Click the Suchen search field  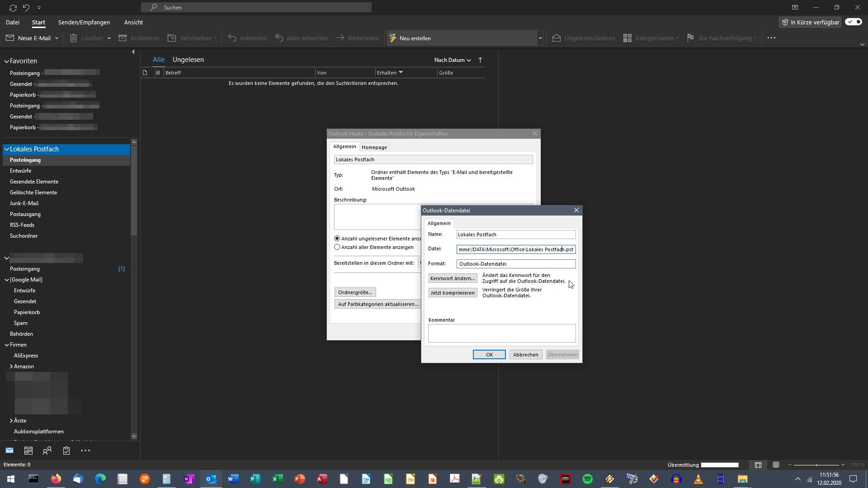(256, 7)
